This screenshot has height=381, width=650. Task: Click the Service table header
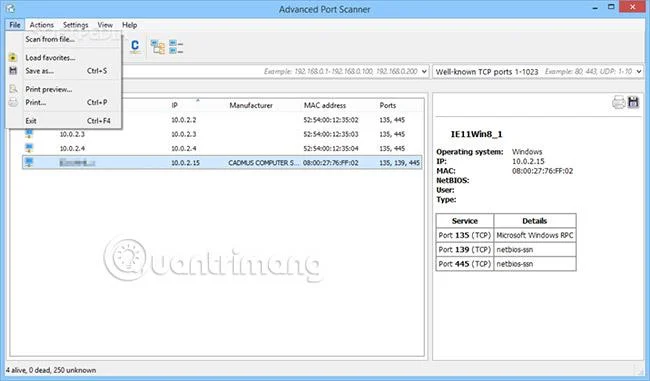pyautogui.click(x=465, y=221)
